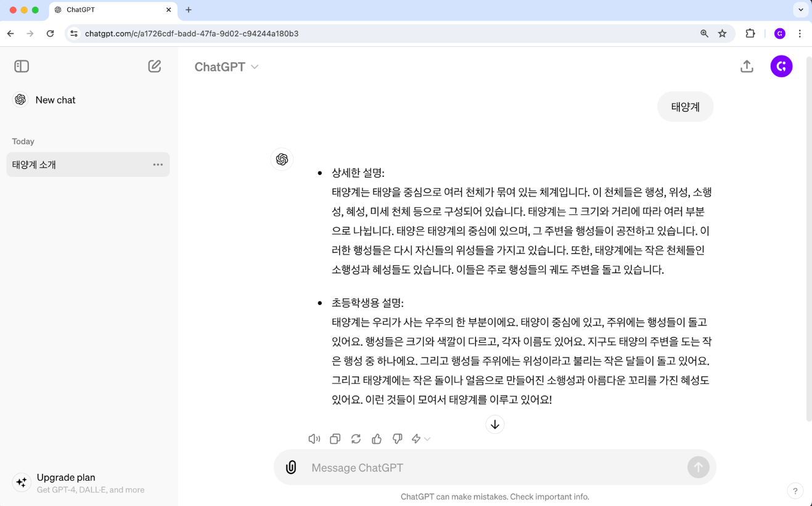Open the change model lightning dropdown

tap(420, 439)
